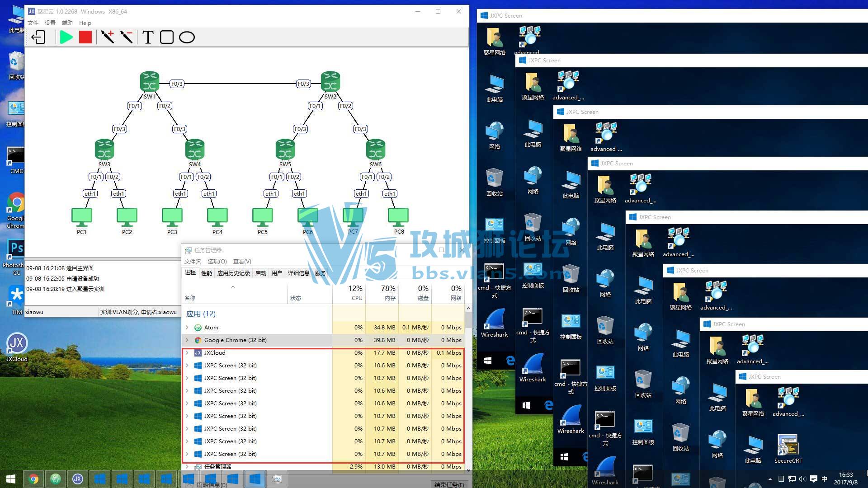This screenshot has height=488, width=868.
Task: Open the 设置 menu in 聚星云 window
Action: pos(50,23)
